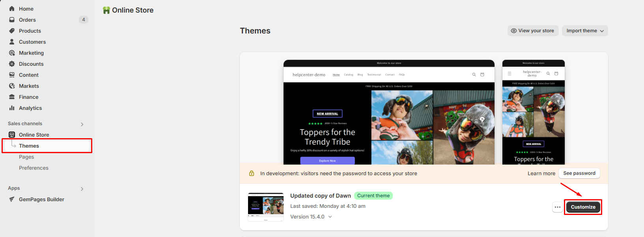This screenshot has height=237, width=644.
Task: Click the mobile theme preview image
Action: click(x=533, y=112)
